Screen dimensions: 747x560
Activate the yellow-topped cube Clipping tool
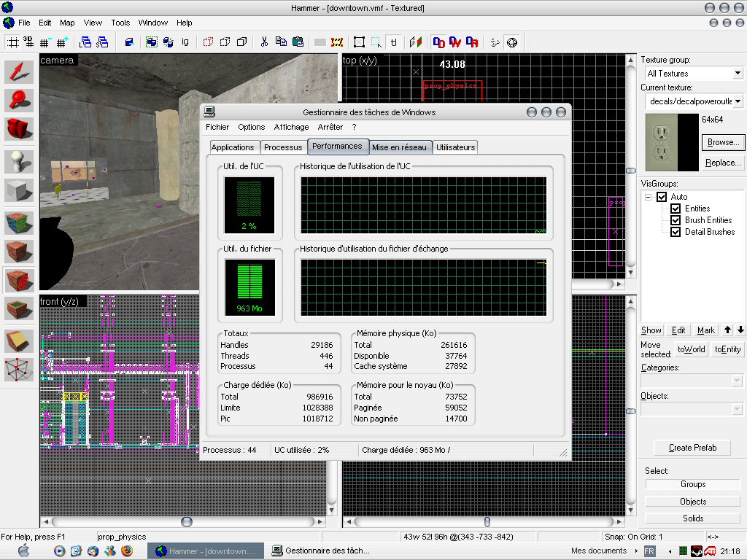[19, 341]
